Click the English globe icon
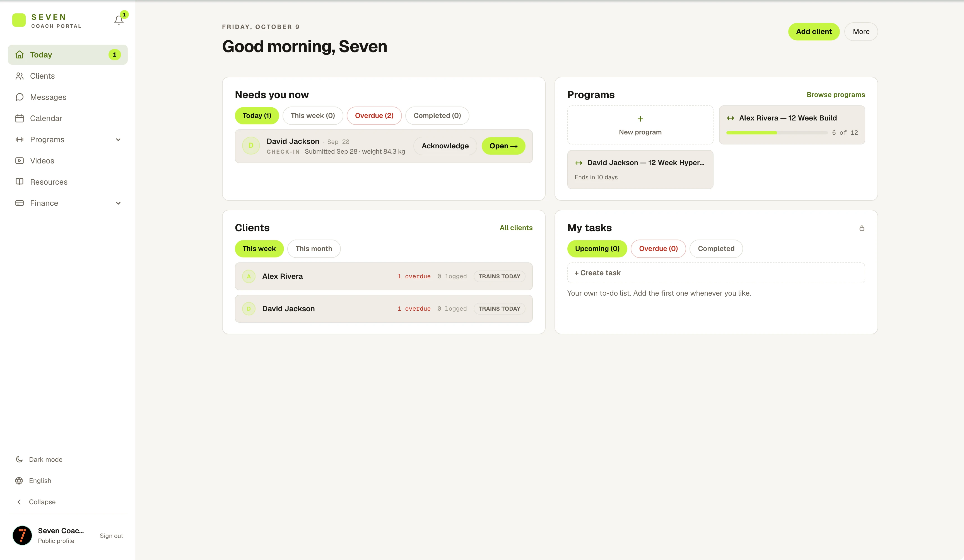 click(19, 481)
